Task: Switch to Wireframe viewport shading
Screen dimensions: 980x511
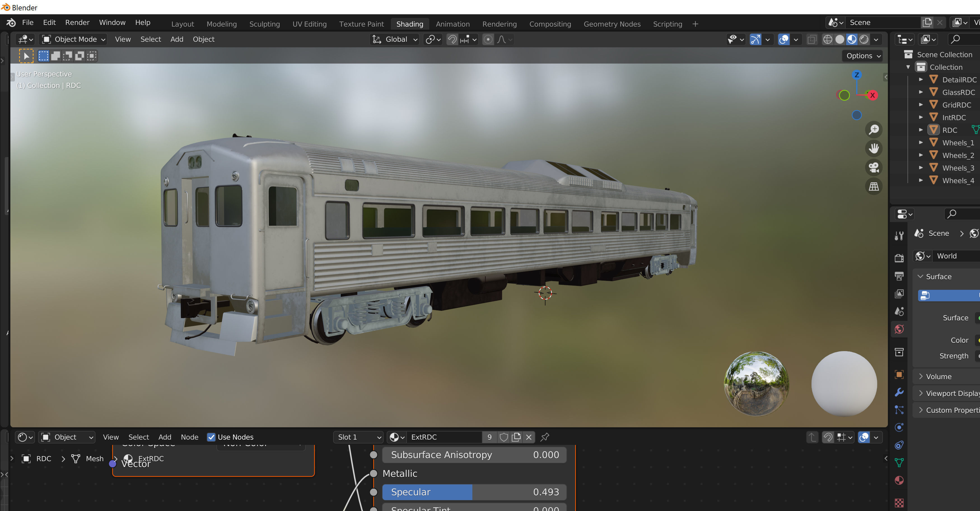Action: 827,39
